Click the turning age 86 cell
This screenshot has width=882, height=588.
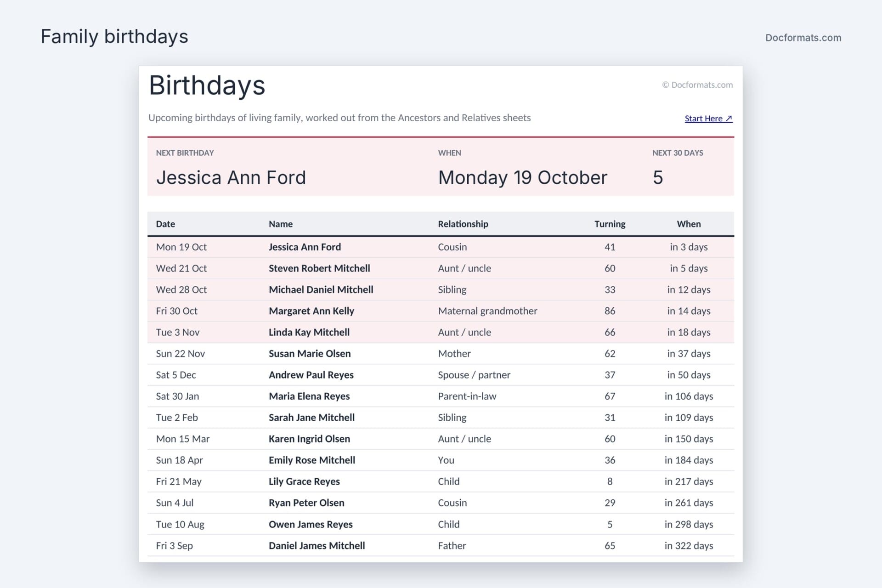tap(610, 311)
